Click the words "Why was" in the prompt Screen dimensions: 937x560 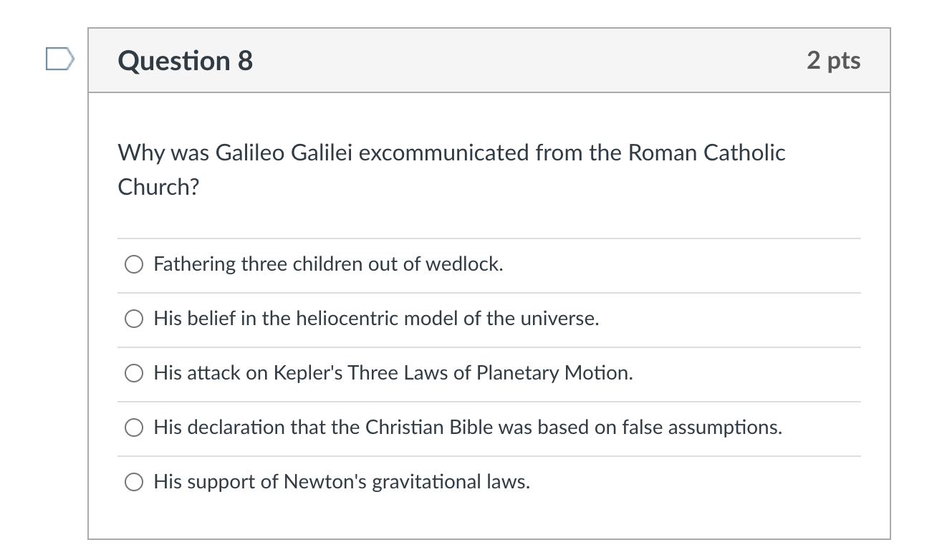tap(163, 153)
